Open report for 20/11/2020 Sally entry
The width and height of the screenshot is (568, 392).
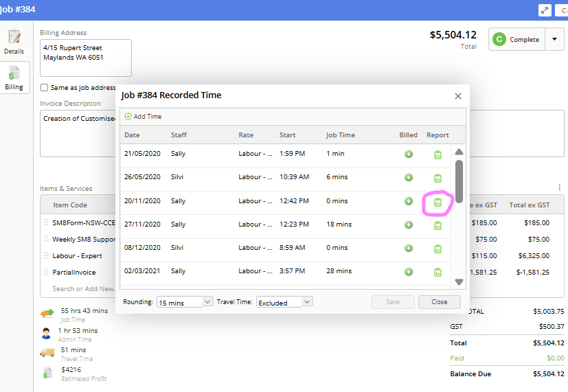point(438,202)
